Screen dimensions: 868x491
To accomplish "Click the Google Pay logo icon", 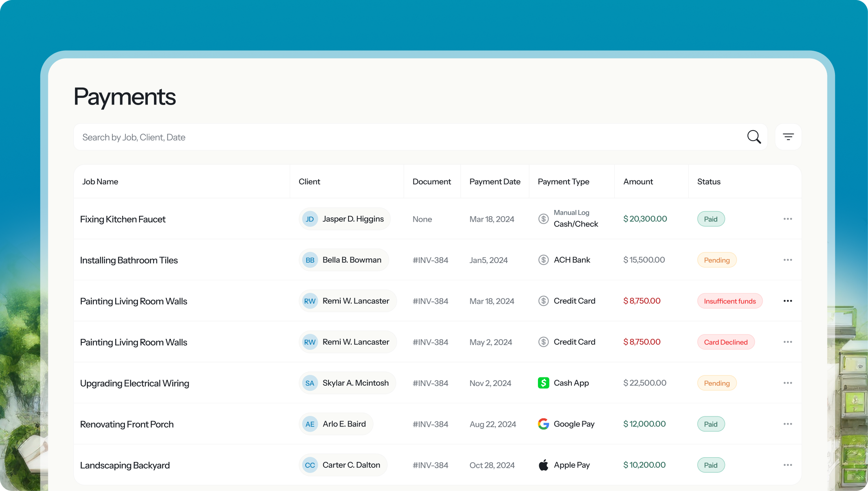I will (x=543, y=424).
